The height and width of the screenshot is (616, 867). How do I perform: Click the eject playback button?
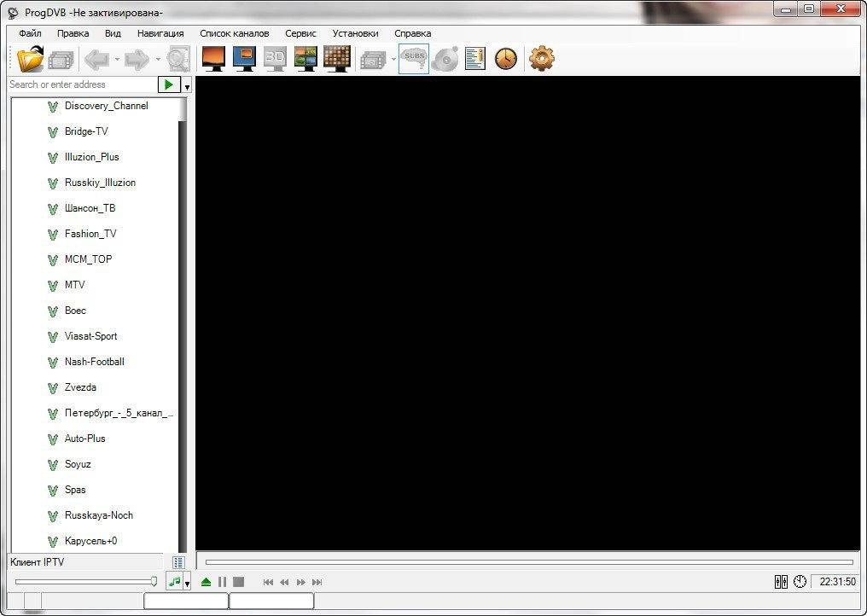pyautogui.click(x=206, y=582)
